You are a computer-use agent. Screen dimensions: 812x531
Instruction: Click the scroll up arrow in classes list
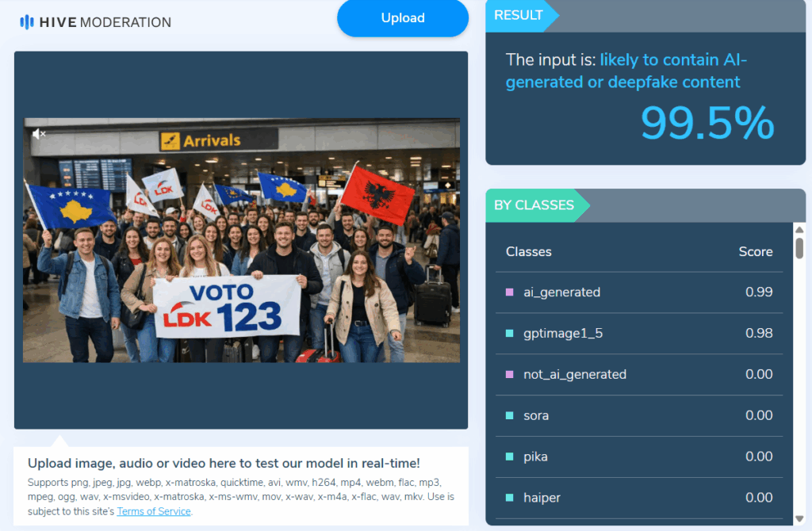799,230
